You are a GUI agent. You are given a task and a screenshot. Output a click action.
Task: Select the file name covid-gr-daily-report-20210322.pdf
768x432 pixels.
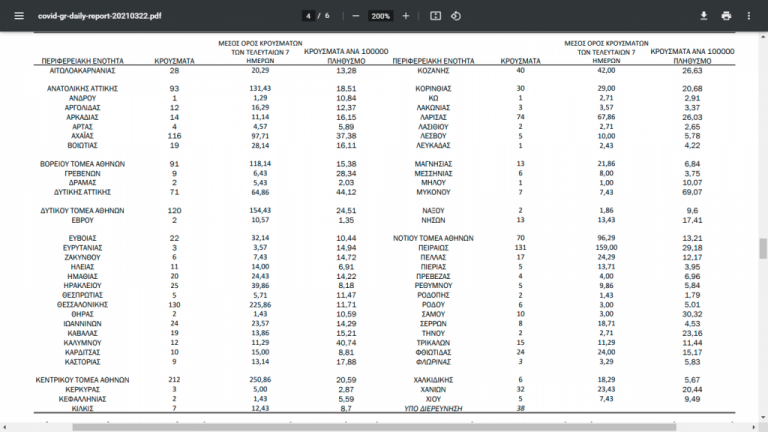click(99, 16)
